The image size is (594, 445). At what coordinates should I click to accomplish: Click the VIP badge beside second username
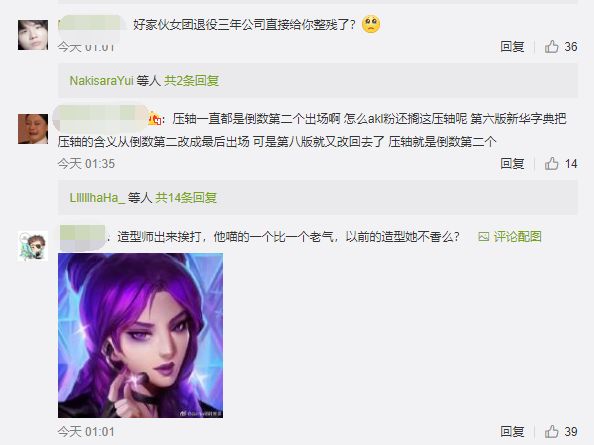coord(154,119)
